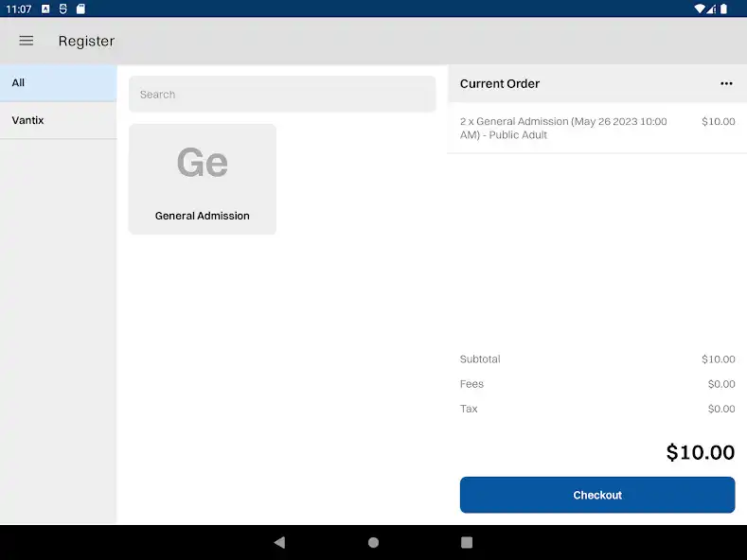Click the Subtotal label
This screenshot has width=747, height=560.
480,359
